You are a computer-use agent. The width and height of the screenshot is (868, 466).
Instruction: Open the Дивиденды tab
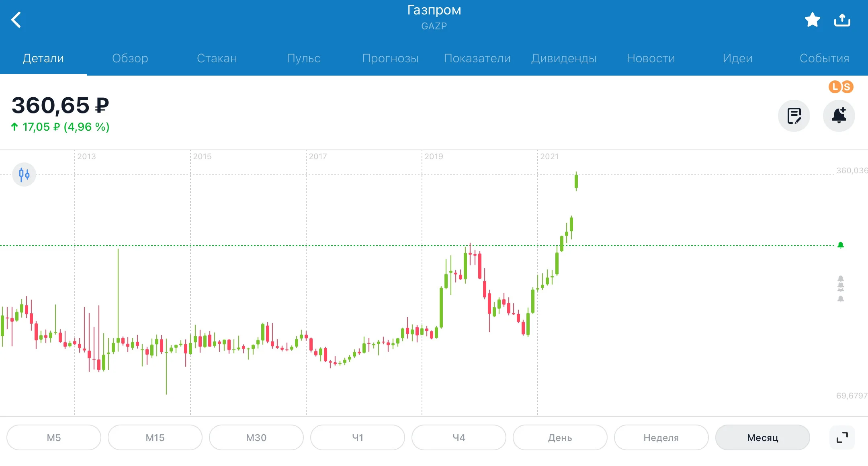point(564,58)
